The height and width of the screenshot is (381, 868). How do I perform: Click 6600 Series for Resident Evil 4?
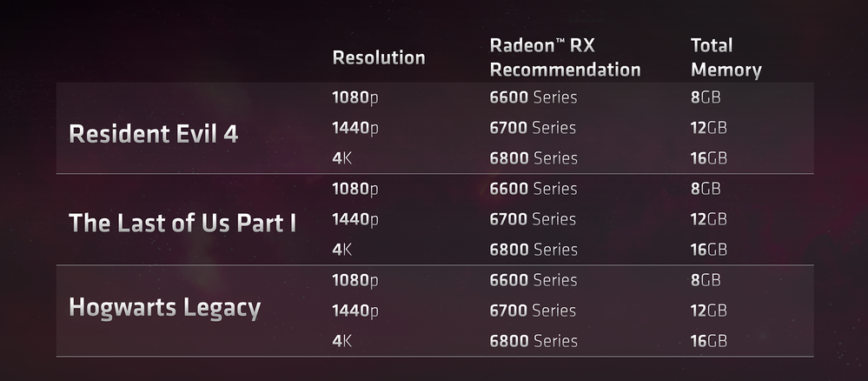tap(533, 97)
